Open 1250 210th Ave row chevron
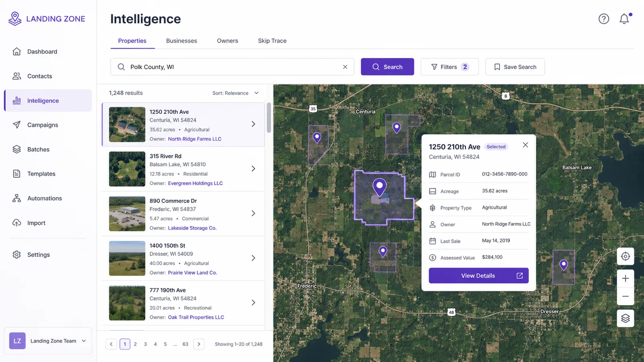Image resolution: width=644 pixels, height=362 pixels. [x=253, y=124]
